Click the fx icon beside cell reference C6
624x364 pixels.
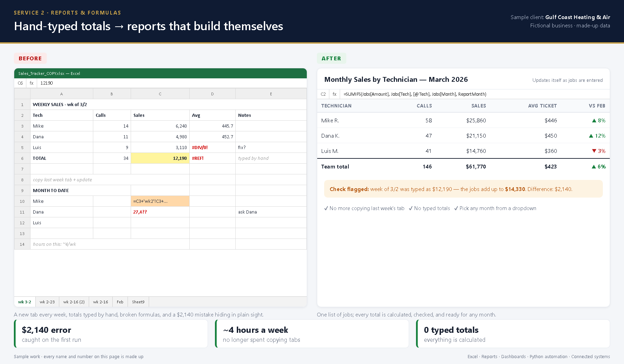coord(32,83)
